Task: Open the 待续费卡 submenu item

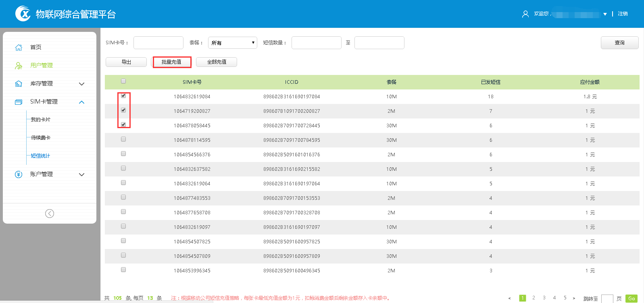Action: [41, 138]
